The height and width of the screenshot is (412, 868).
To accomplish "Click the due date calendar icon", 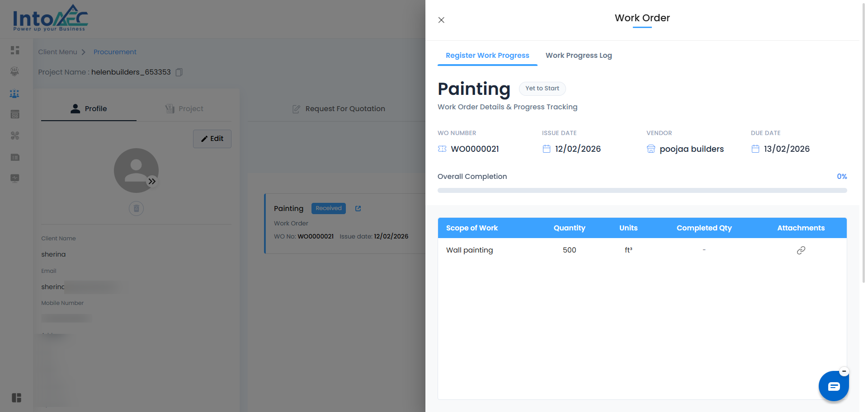I will point(755,149).
